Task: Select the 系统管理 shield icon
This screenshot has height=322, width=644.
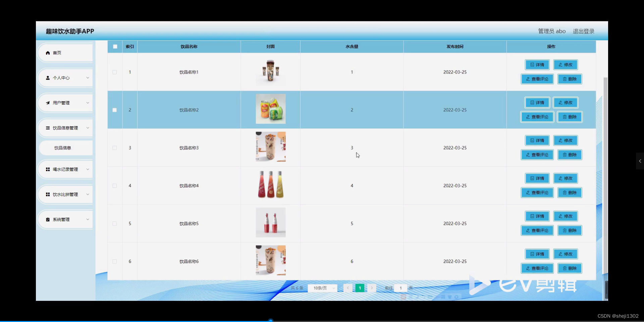Action: [48, 219]
